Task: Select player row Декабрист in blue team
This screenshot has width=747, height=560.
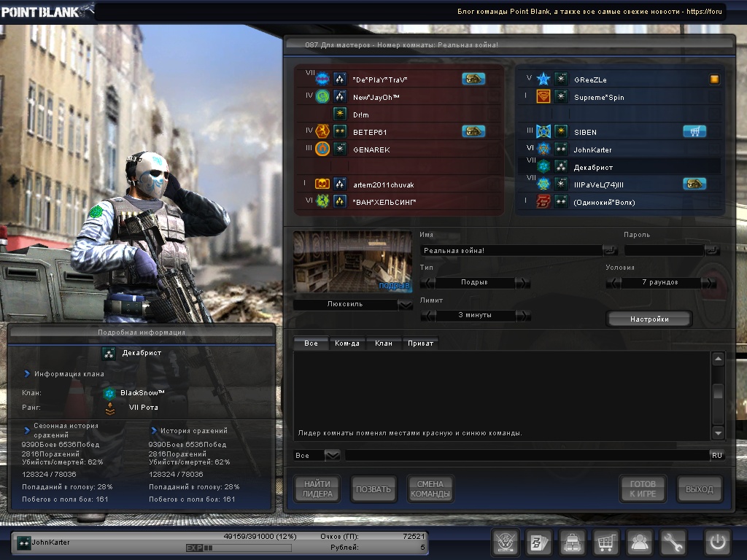Action: click(x=619, y=167)
